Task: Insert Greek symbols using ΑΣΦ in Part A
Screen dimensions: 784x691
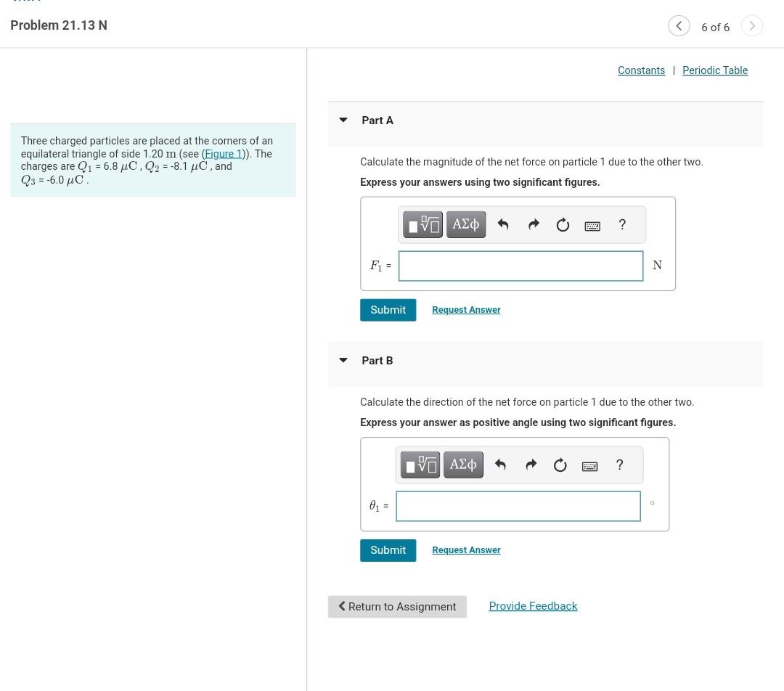Action: pos(465,224)
